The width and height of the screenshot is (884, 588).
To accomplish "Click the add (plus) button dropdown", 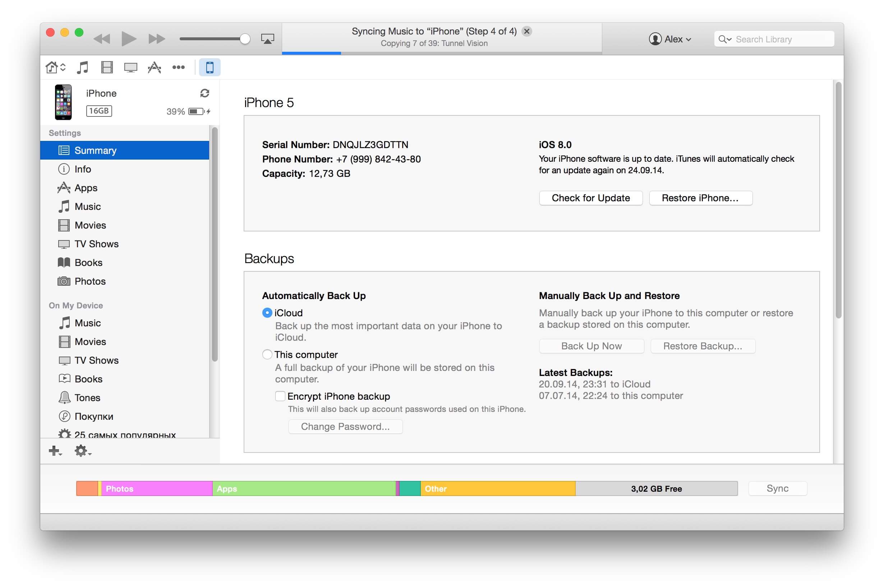I will point(55,451).
